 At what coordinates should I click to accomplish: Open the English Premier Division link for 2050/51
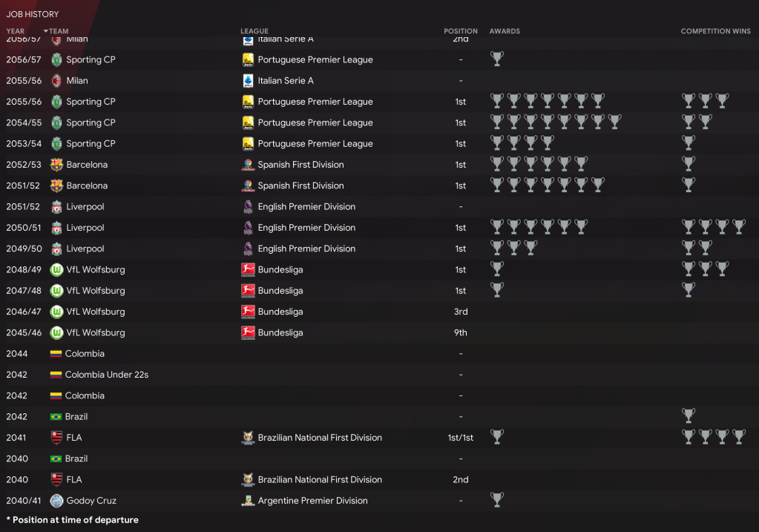click(x=306, y=228)
